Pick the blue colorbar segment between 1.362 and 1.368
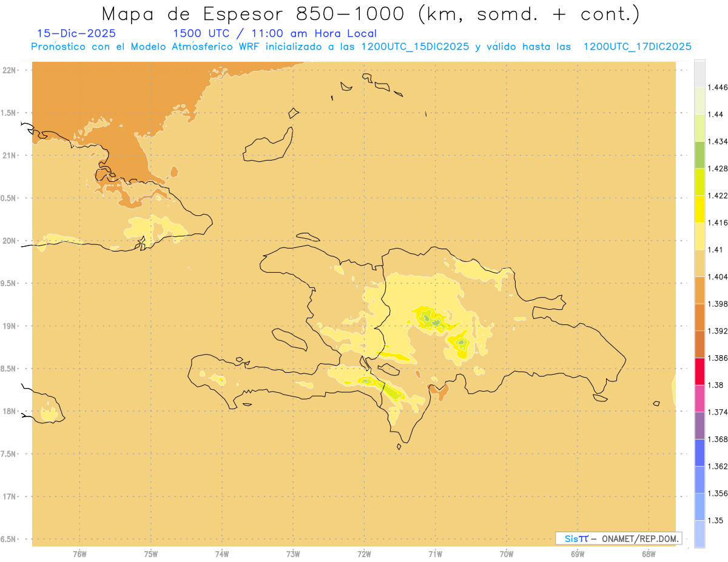Image resolution: width=728 pixels, height=562 pixels. (x=699, y=452)
